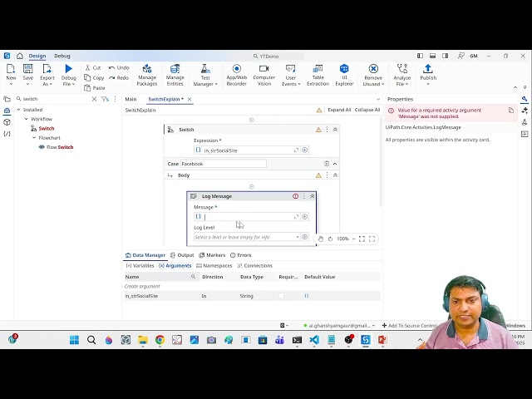532x399 pixels.
Task: Switch to Output panel tab
Action: [x=182, y=255]
